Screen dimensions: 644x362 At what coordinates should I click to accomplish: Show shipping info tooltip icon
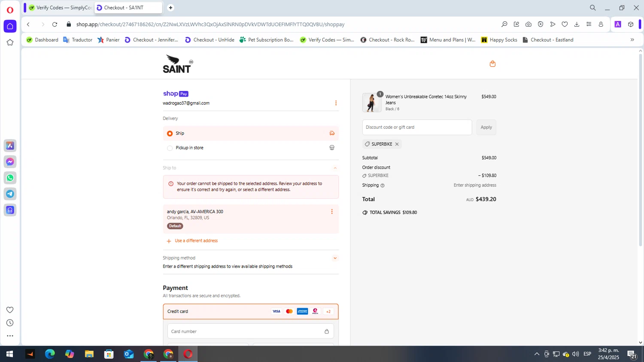pyautogui.click(x=383, y=185)
